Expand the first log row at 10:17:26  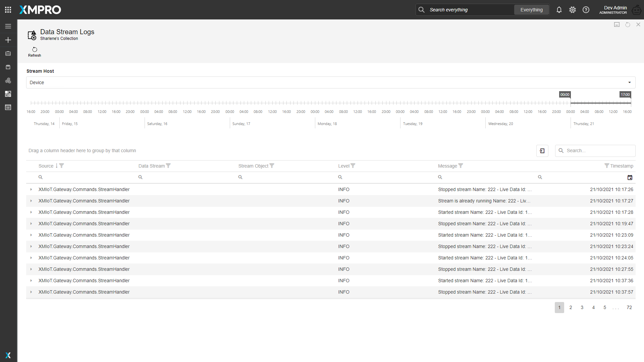click(31, 189)
